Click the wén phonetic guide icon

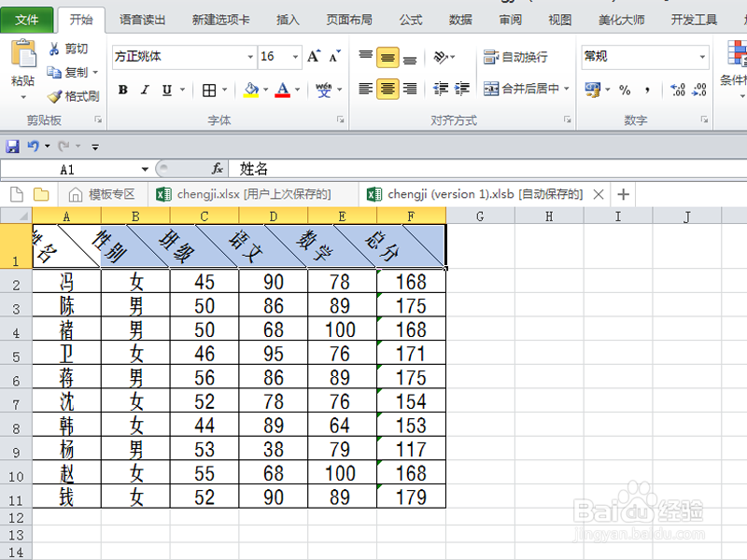pos(323,90)
